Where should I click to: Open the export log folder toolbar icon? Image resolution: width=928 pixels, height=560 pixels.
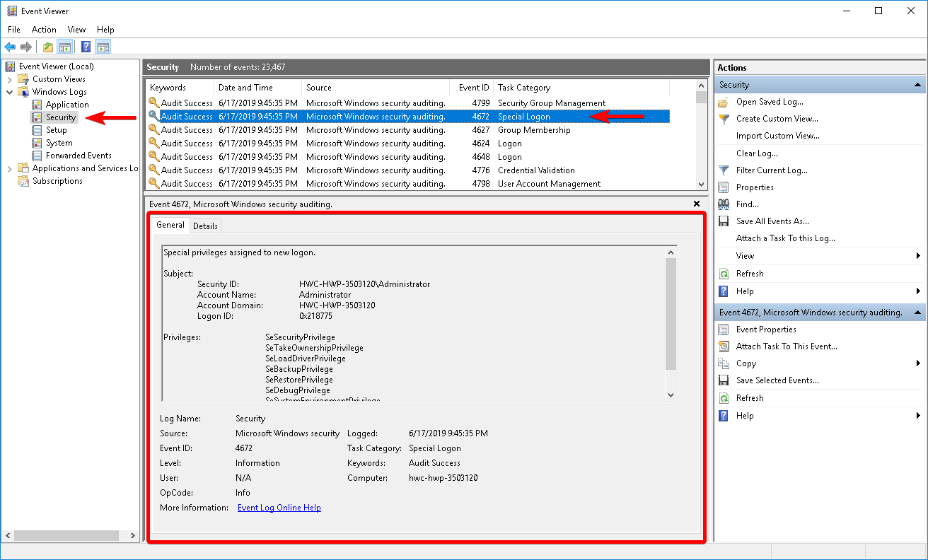tap(47, 47)
